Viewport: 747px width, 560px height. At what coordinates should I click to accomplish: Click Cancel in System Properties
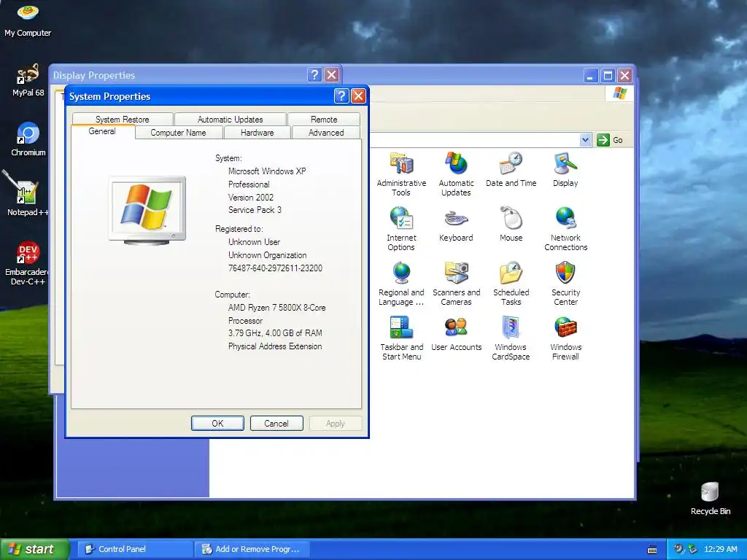(x=276, y=424)
